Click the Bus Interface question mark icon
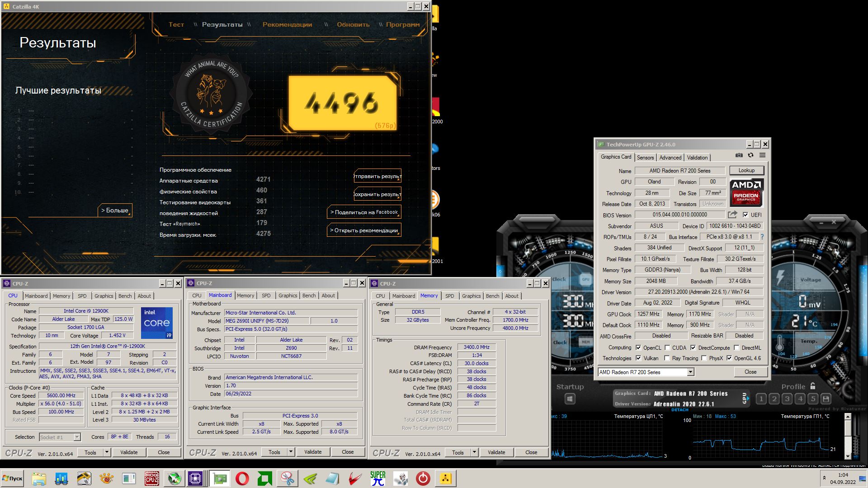 click(762, 237)
